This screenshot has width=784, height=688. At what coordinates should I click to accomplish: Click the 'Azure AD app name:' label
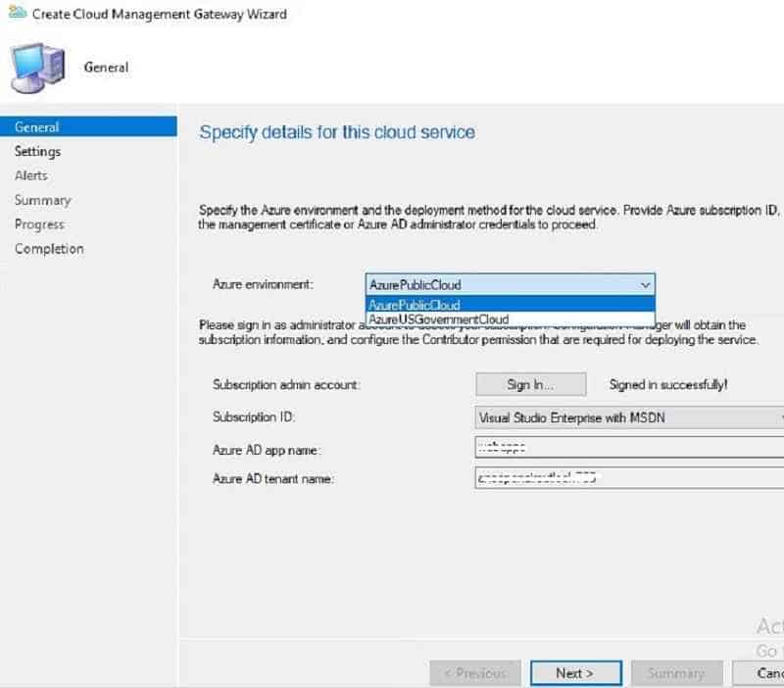[267, 450]
